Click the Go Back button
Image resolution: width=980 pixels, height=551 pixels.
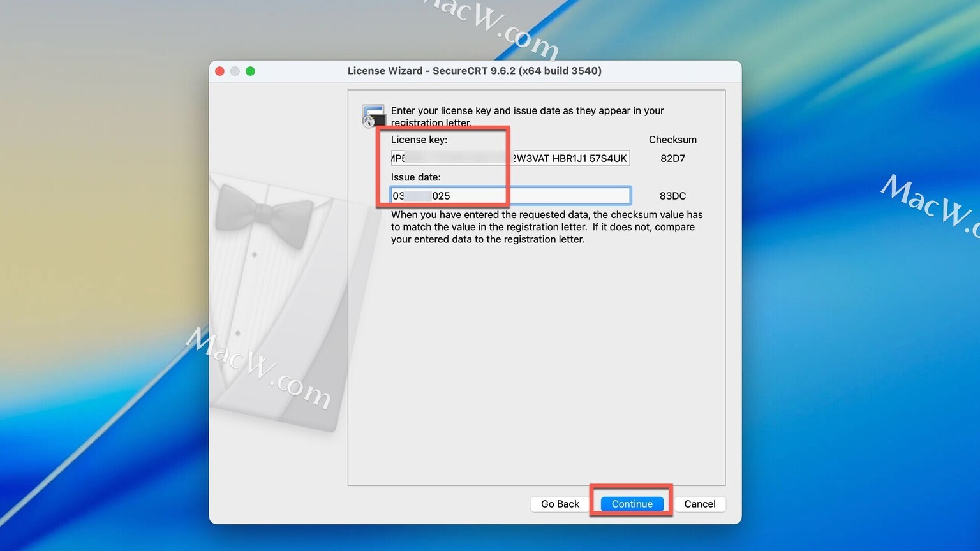pyautogui.click(x=560, y=504)
